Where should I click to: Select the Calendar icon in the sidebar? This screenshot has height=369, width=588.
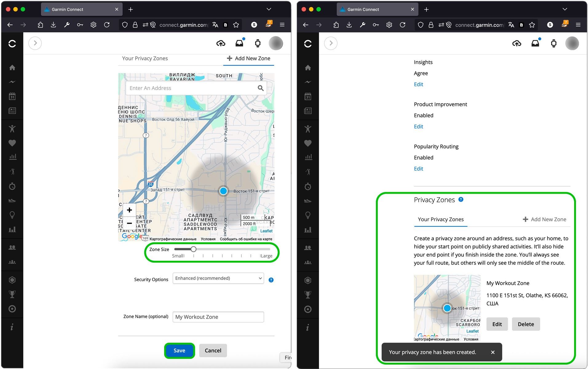[x=12, y=96]
